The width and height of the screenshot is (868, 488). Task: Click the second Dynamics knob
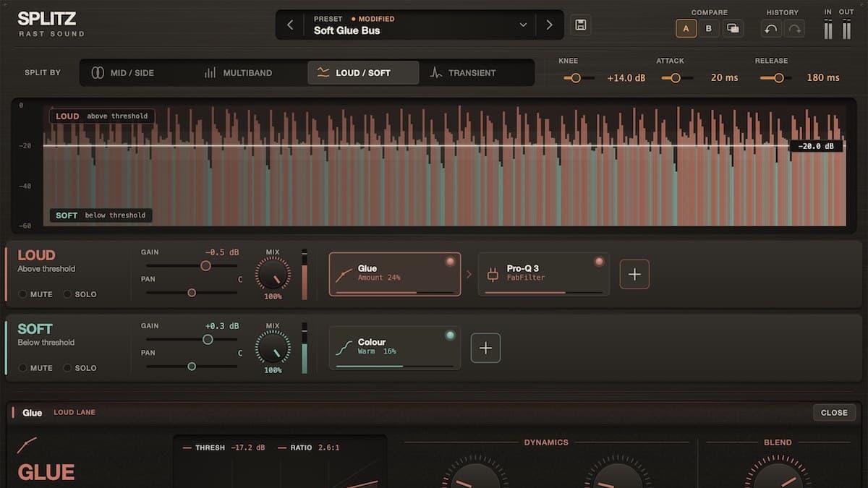point(616,475)
